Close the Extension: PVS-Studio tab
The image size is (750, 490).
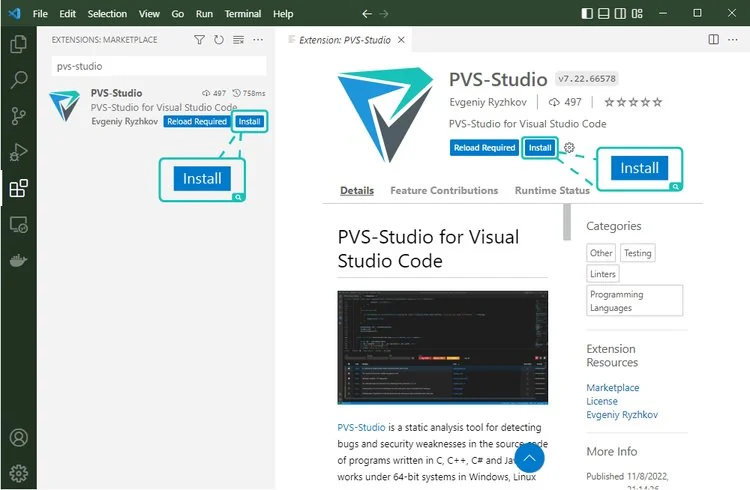[x=401, y=40]
